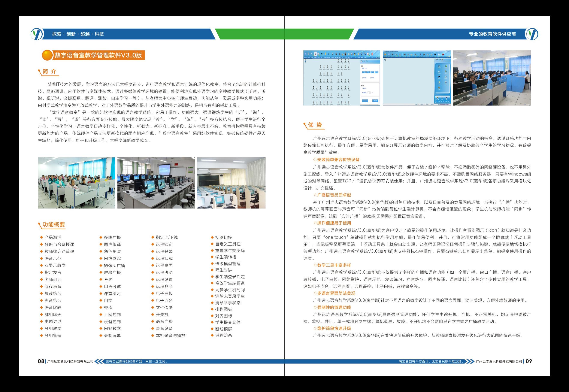Open the student seating grid software screenshot
Viewport: 569px width, 392px height.
[x=342, y=78]
